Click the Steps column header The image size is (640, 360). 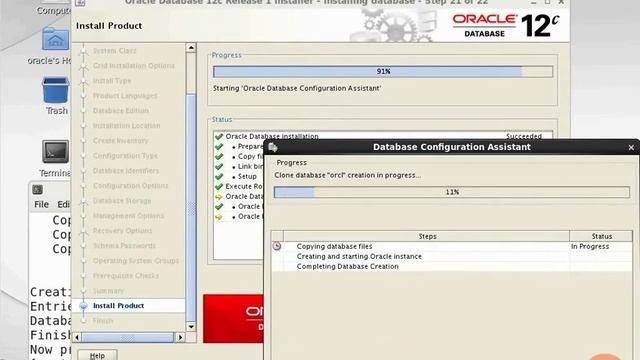click(427, 236)
